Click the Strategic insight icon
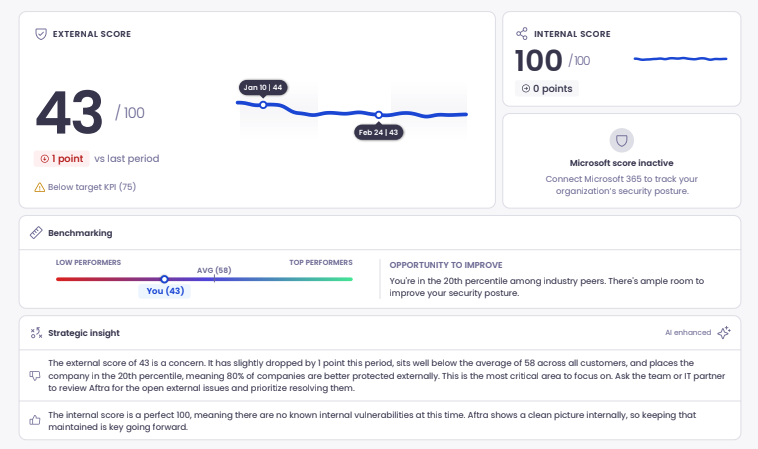The image size is (758, 449). pos(36,332)
